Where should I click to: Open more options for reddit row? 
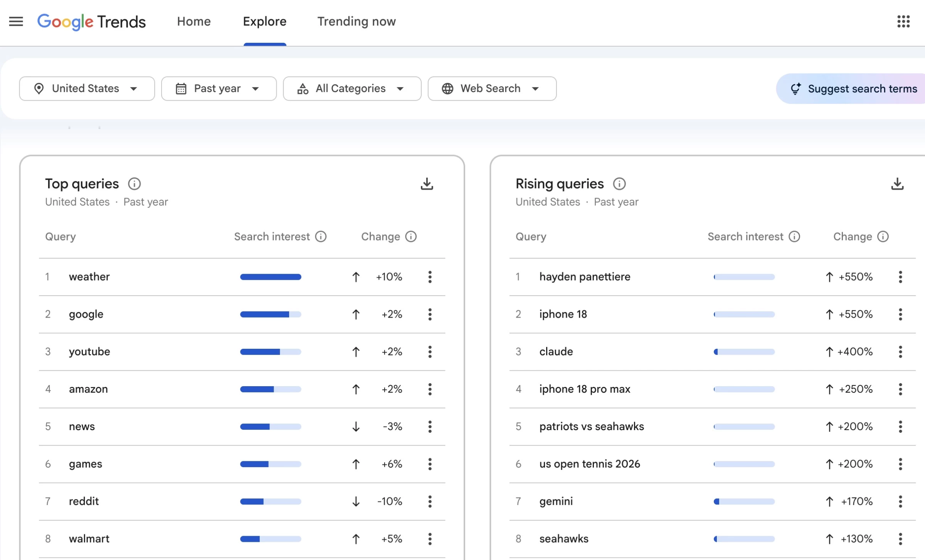(x=430, y=501)
